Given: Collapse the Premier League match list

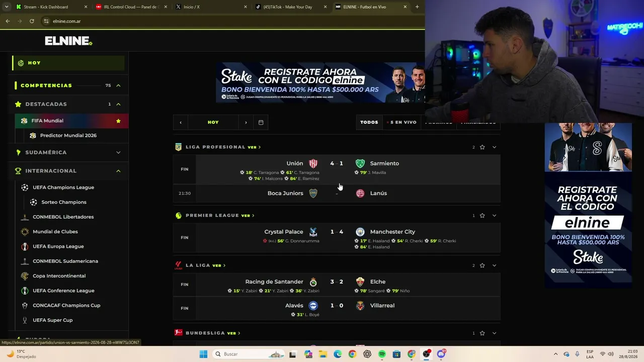Looking at the screenshot, I should pyautogui.click(x=494, y=216).
